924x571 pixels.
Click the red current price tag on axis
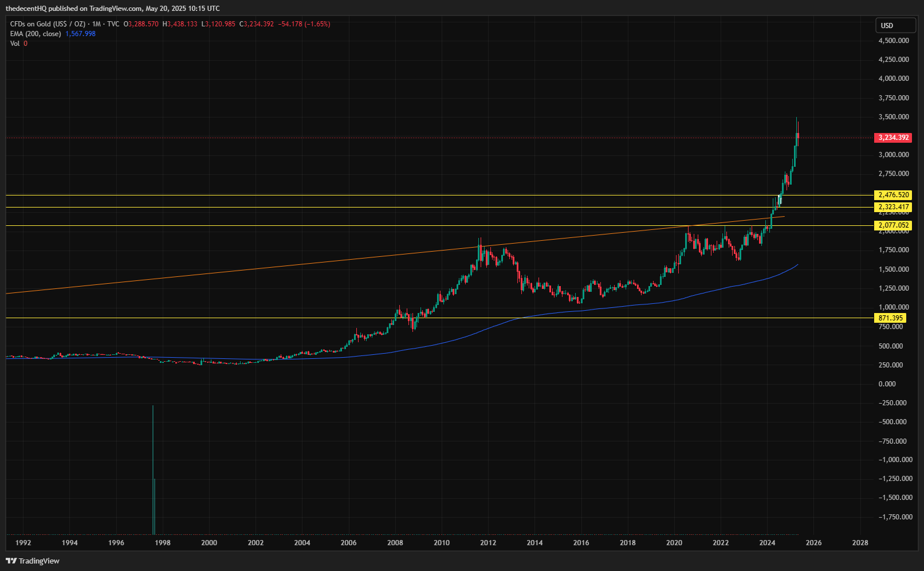[x=894, y=138]
